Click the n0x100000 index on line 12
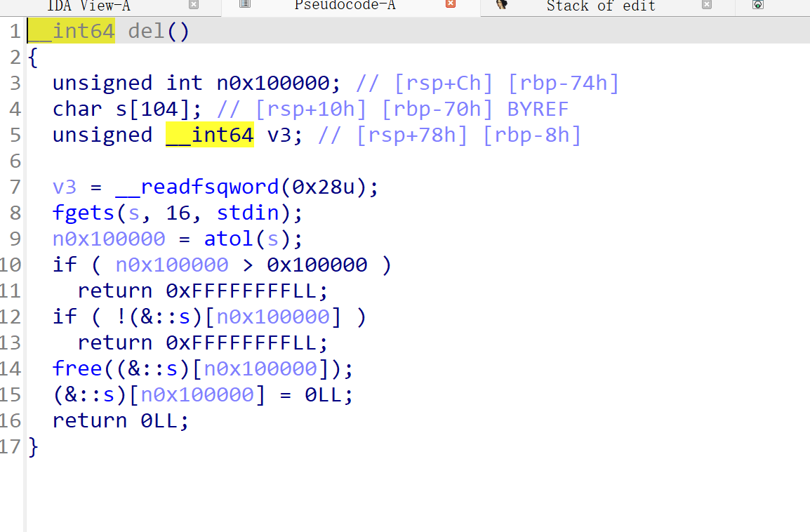810x532 pixels. 273,317
